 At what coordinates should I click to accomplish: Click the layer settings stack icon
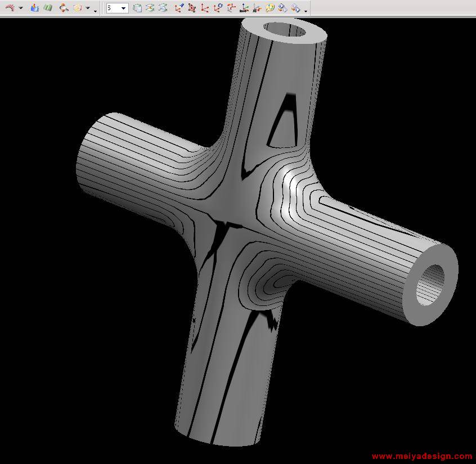(137, 8)
